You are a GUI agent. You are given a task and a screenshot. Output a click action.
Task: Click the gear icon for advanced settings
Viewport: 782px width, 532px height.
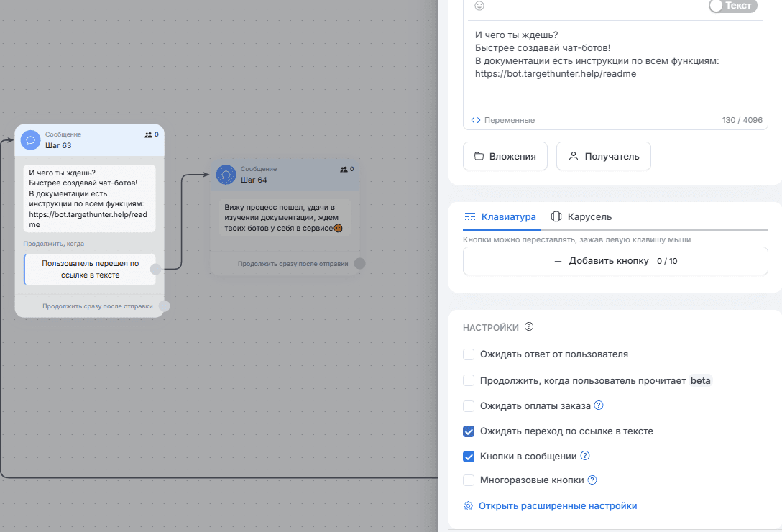[x=468, y=505]
